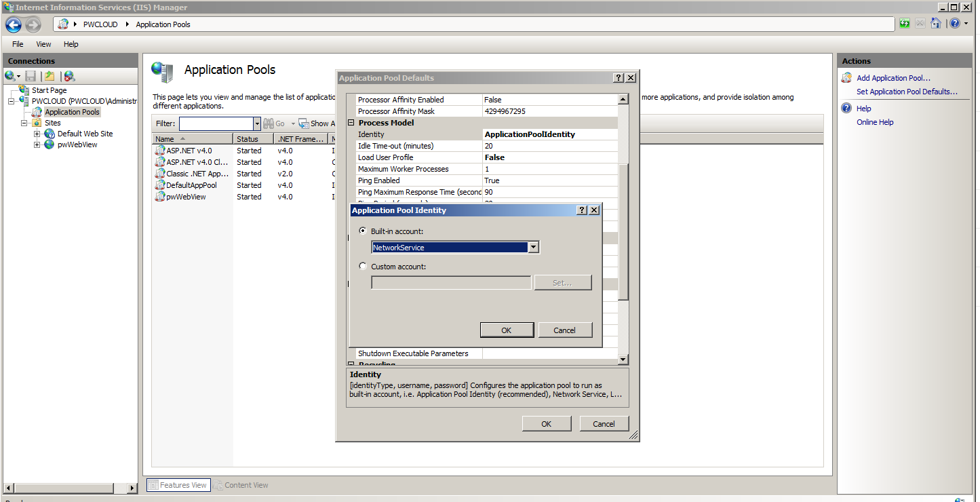Switch to Features View tab
The height and width of the screenshot is (502, 980).
click(x=179, y=485)
